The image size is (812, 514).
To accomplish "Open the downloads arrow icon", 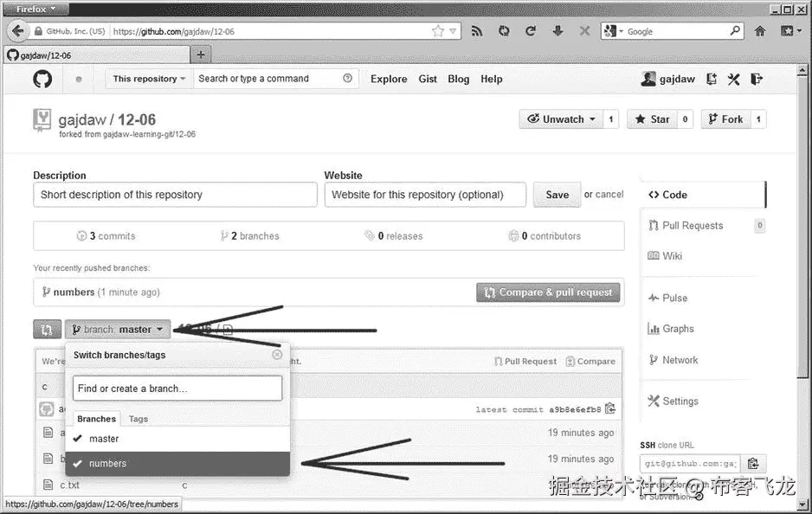I will tap(557, 31).
